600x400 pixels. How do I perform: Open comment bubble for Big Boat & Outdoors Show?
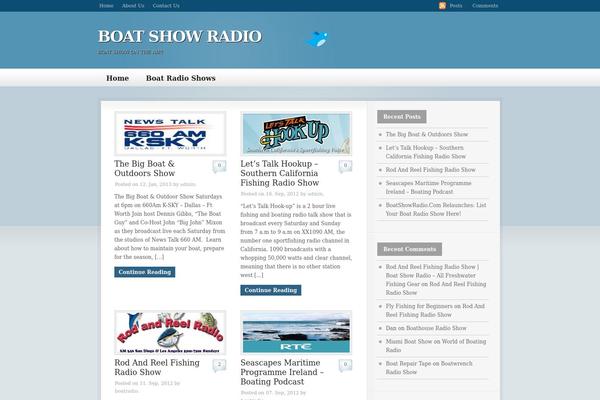[x=219, y=166]
